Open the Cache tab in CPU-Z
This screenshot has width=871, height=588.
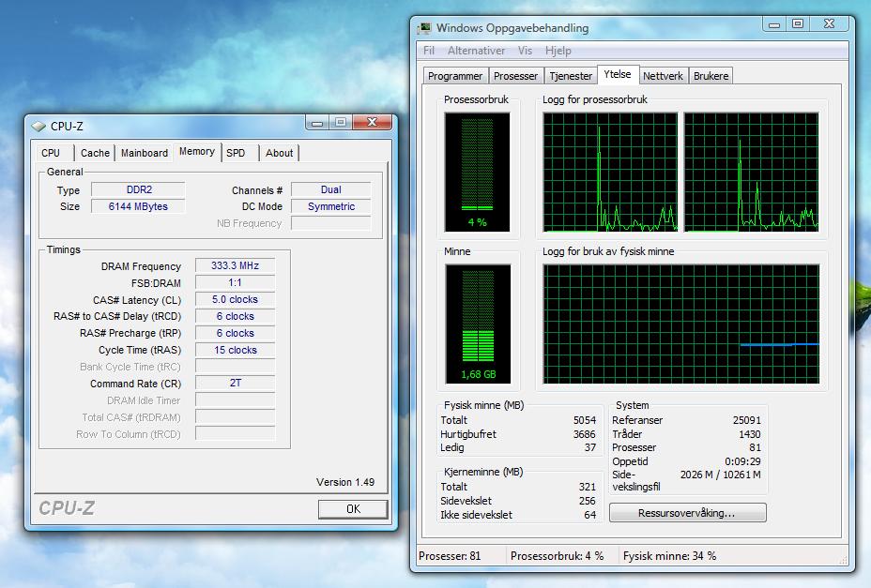[x=95, y=153]
